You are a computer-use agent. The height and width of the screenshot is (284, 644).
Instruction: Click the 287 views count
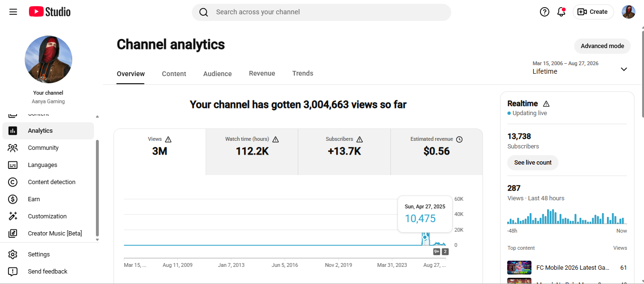(x=514, y=188)
